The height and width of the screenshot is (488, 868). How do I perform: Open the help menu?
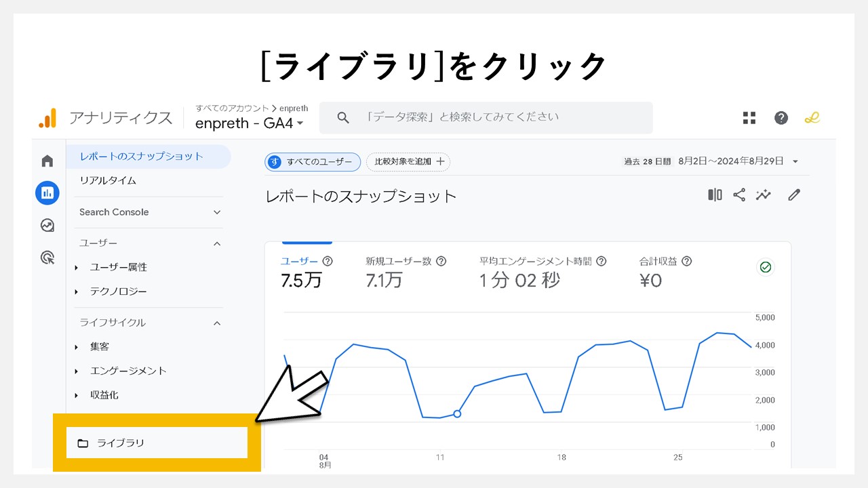point(781,117)
